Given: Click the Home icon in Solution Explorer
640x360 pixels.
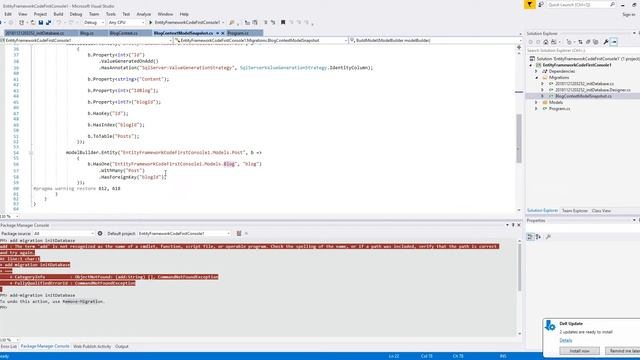Looking at the screenshot, I should pyautogui.click(x=546, y=42).
